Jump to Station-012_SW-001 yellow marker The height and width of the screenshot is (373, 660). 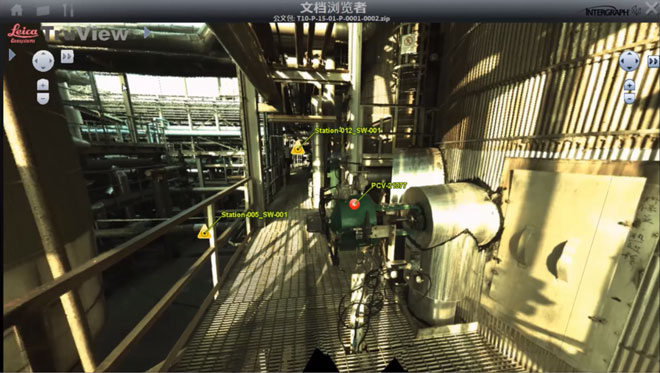[298, 148]
